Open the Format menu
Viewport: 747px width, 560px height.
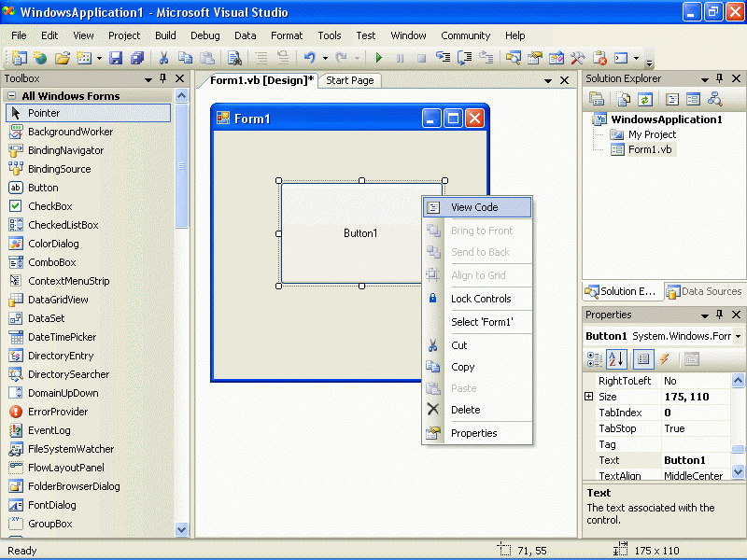point(287,35)
